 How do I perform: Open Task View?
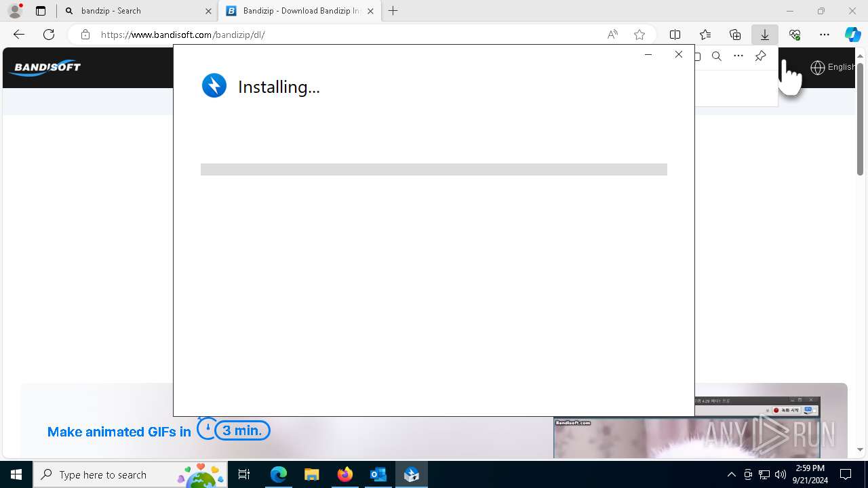(244, 474)
